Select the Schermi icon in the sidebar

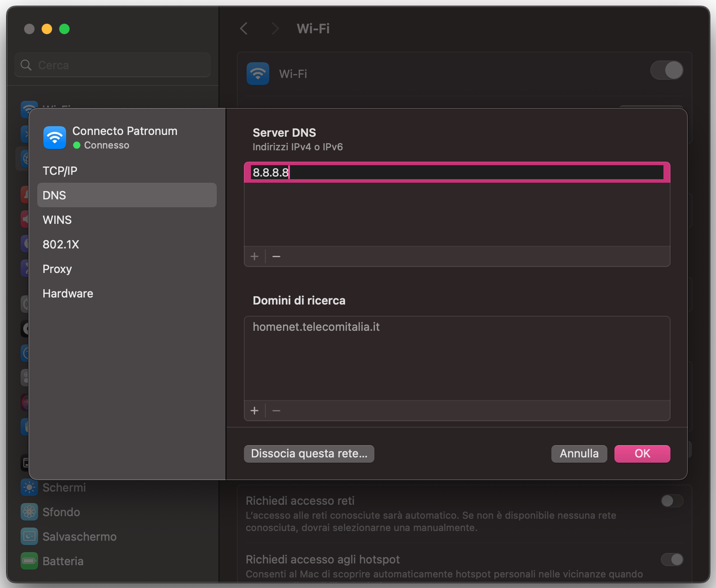[x=28, y=487]
